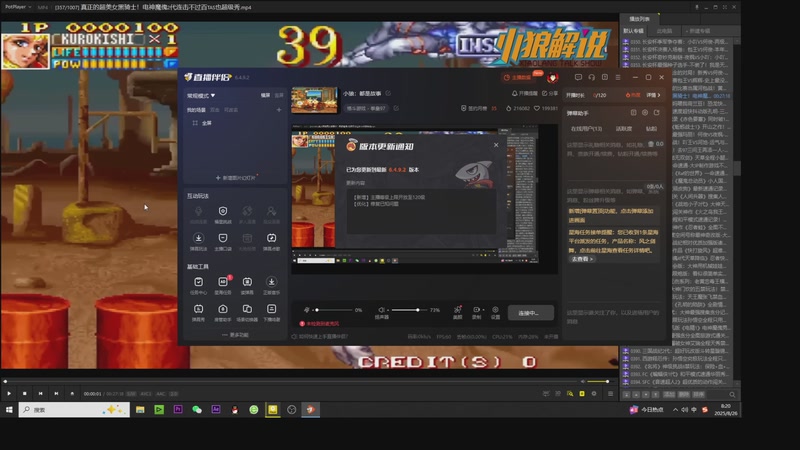
Task: Click play in PotPlayer controls
Action: pos(9,393)
